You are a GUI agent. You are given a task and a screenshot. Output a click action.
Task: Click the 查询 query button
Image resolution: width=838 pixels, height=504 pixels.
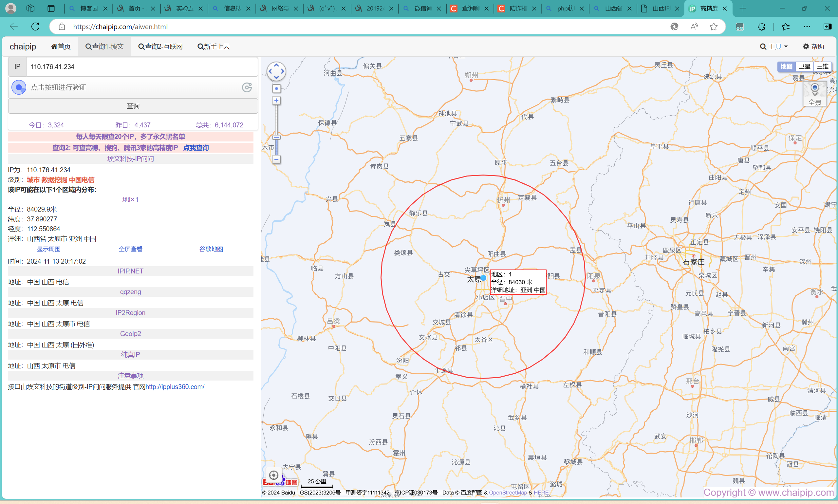pyautogui.click(x=133, y=106)
